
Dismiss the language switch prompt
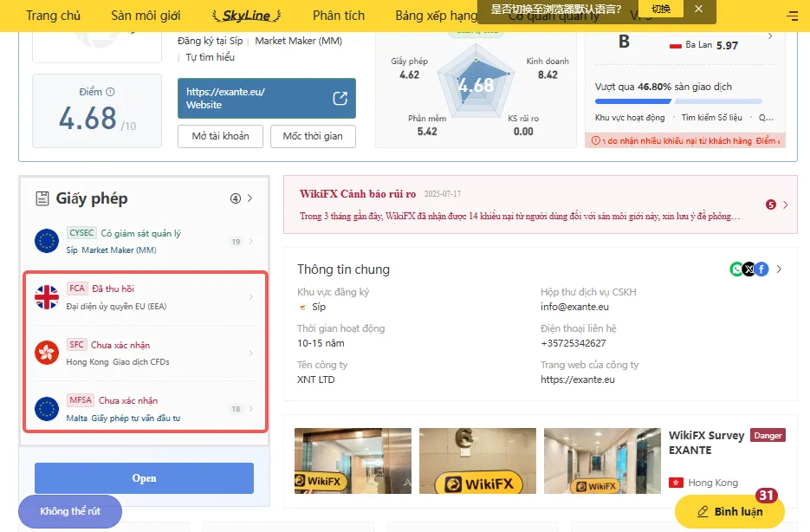tap(698, 9)
